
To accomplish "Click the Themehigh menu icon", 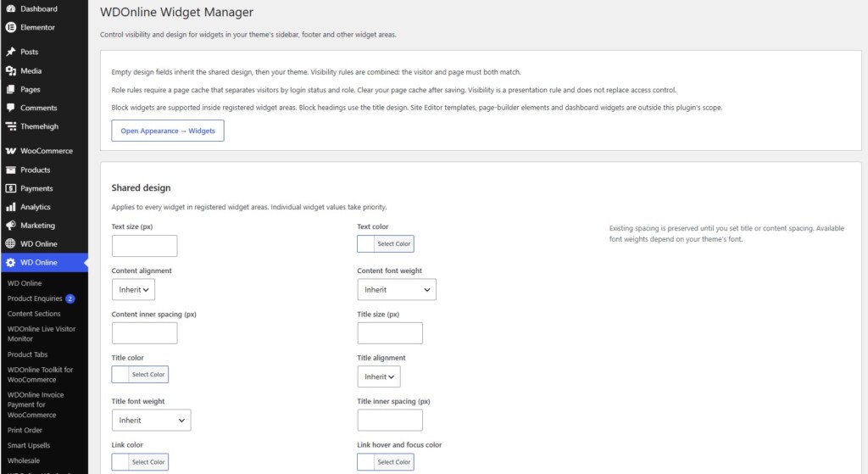I will 10,126.
